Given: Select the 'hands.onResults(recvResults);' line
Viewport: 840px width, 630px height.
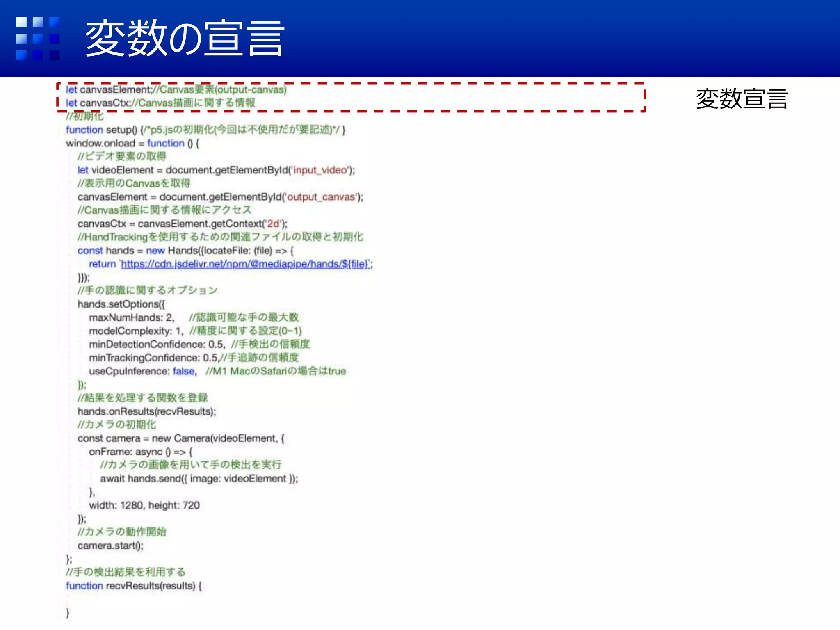Looking at the screenshot, I should pyautogui.click(x=147, y=411).
